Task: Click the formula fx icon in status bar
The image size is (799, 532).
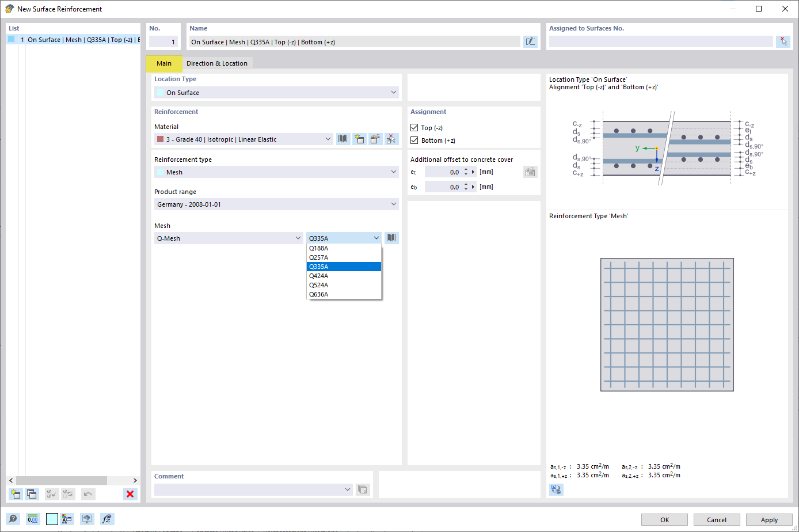Action: pos(106,519)
